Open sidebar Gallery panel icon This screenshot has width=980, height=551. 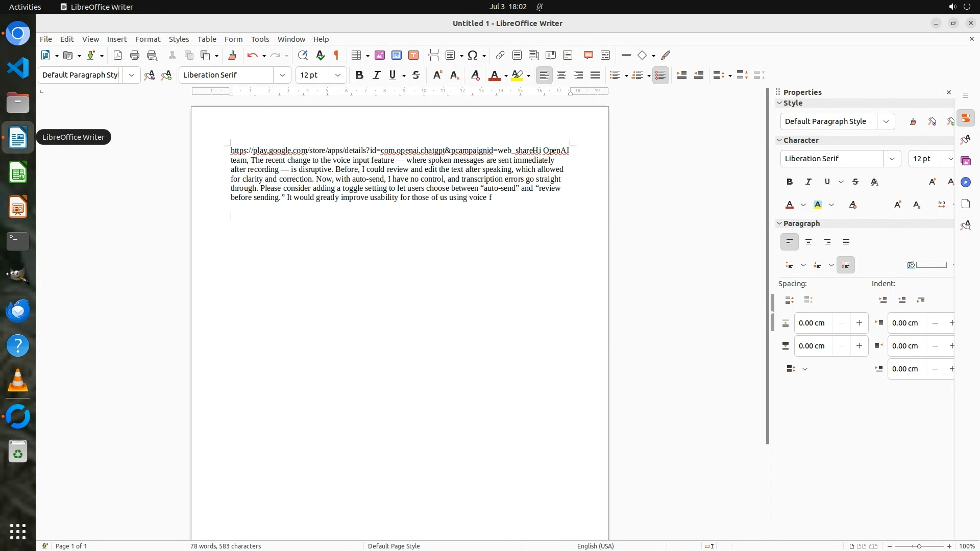[x=966, y=161]
